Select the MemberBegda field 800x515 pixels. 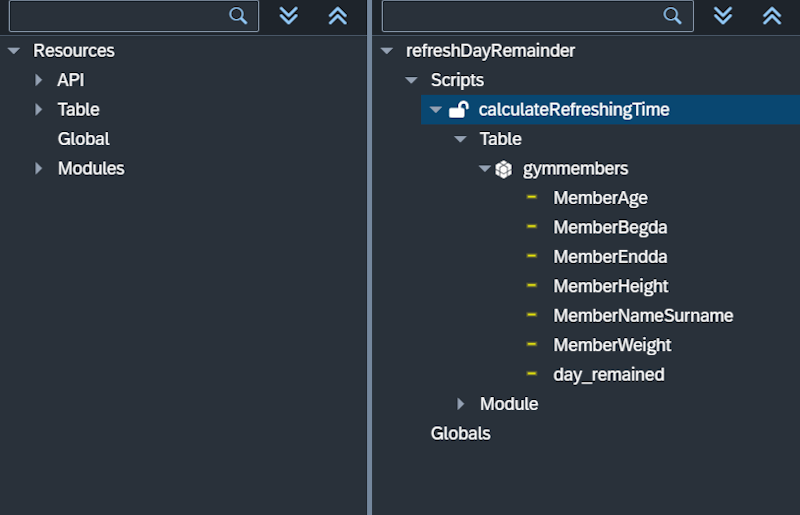[x=610, y=228]
